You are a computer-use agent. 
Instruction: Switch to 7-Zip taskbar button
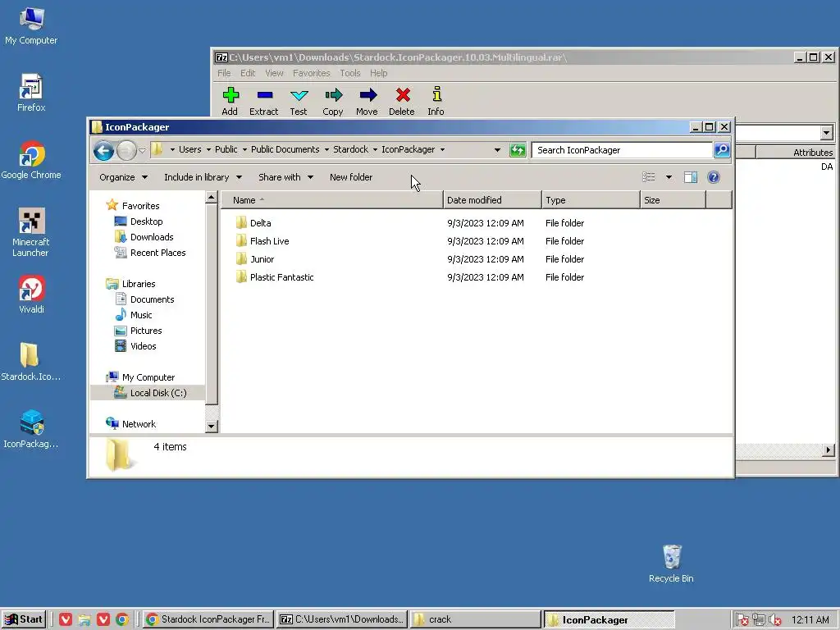[342, 619]
